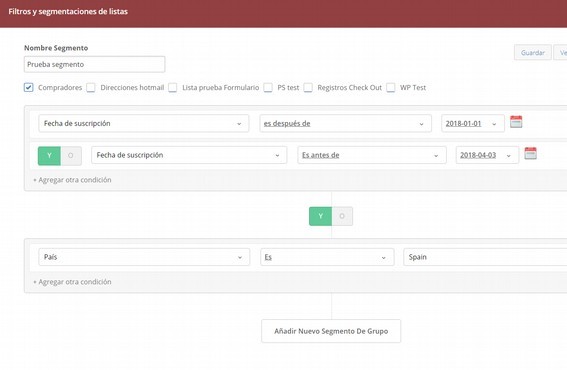Click the 'Nombre Segmento' label
This screenshot has width=567, height=370.
coord(56,48)
